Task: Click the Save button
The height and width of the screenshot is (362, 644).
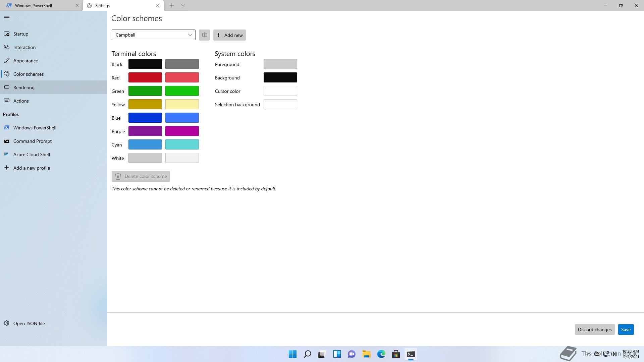Action: point(626,329)
